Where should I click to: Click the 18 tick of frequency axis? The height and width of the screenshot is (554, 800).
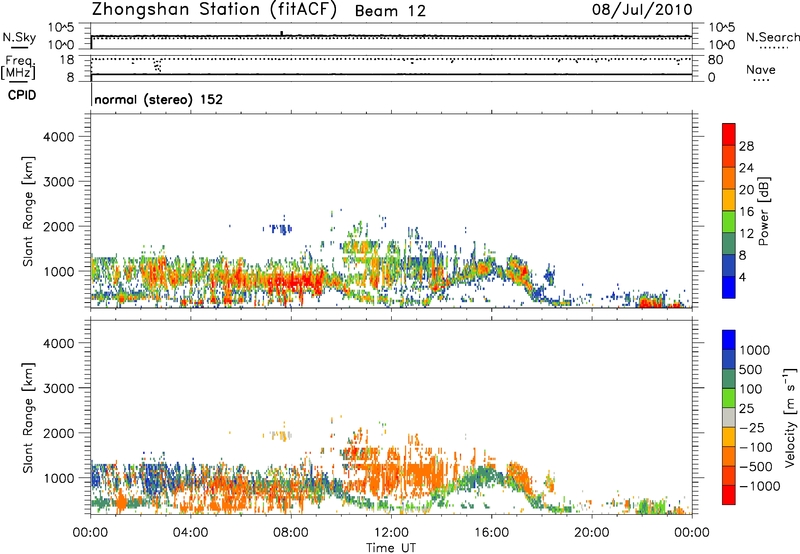click(x=67, y=60)
